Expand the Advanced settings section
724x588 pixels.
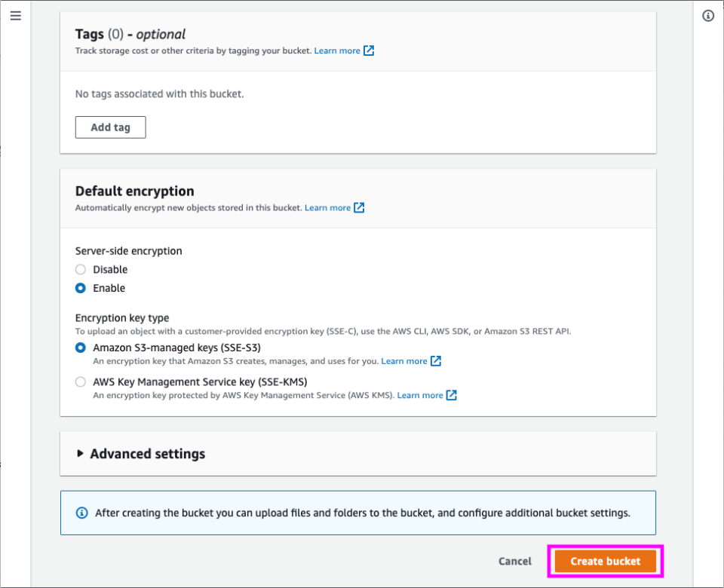pos(147,454)
